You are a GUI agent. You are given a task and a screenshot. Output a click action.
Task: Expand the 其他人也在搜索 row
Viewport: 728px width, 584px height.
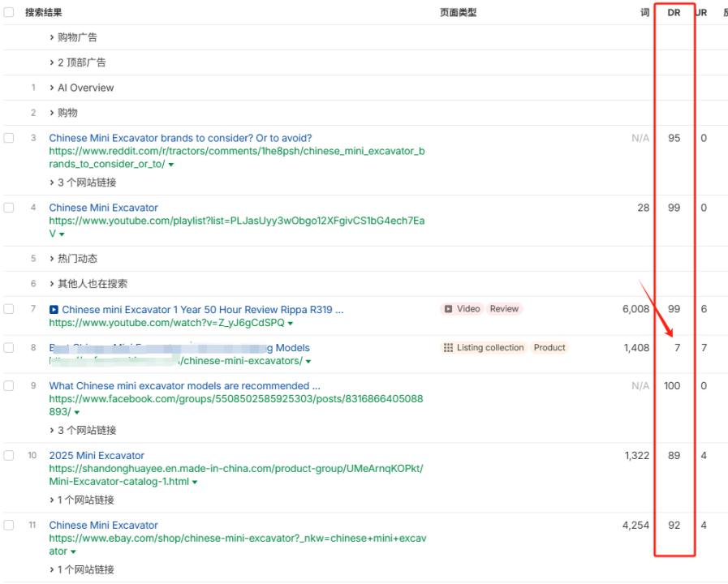point(88,283)
